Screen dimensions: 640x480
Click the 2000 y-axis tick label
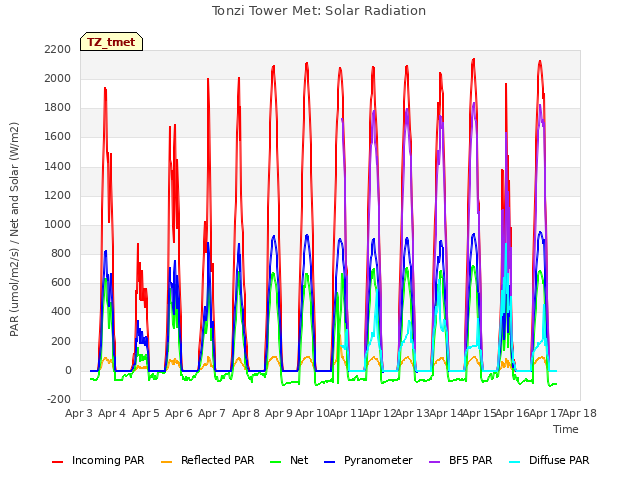point(58,78)
